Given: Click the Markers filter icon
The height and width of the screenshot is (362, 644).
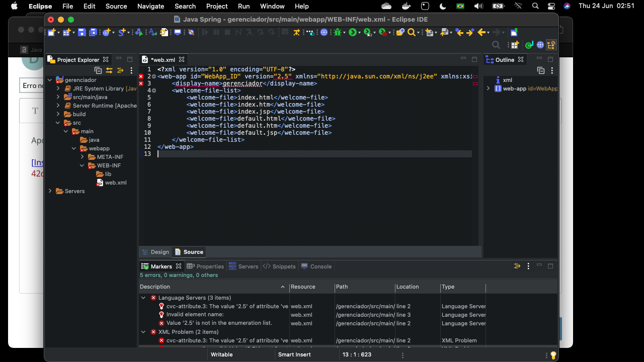Looking at the screenshot, I should pos(517,266).
